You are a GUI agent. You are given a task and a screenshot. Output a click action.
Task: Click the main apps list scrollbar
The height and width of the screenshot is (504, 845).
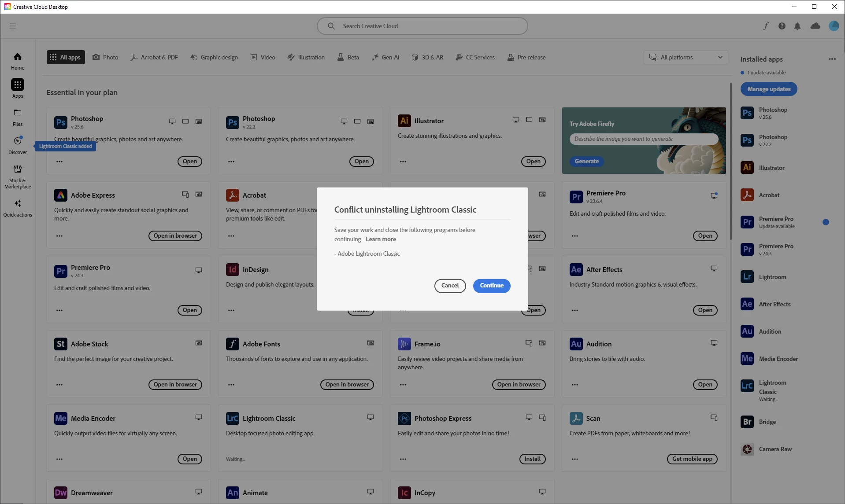[x=731, y=162]
